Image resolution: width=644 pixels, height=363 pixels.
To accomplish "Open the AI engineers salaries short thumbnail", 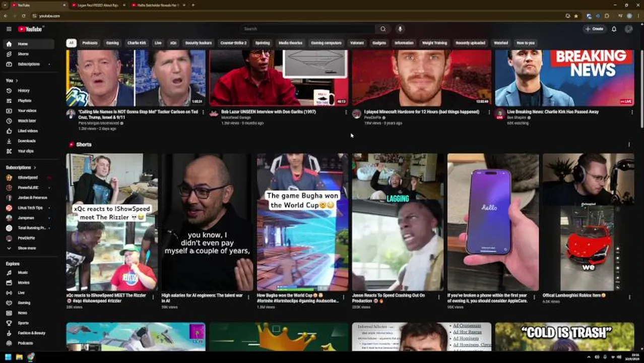I will pos(207,222).
